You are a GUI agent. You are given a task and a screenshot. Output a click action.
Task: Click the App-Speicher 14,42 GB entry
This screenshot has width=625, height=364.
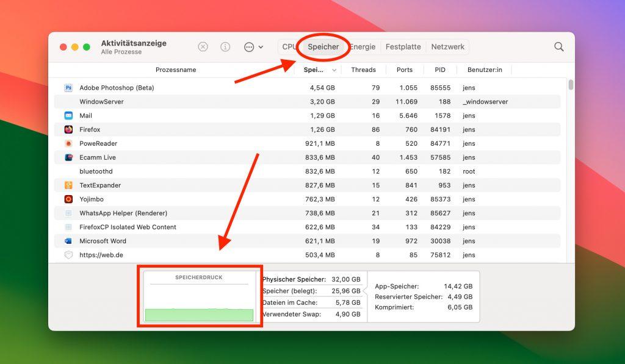(x=424, y=286)
